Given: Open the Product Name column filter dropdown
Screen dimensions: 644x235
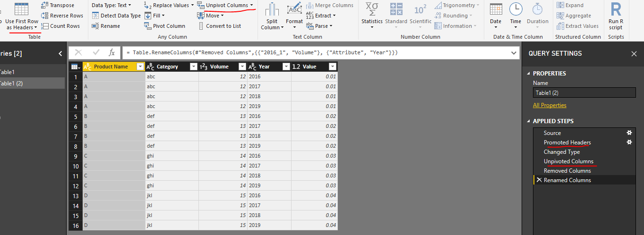Looking at the screenshot, I should click(x=140, y=67).
